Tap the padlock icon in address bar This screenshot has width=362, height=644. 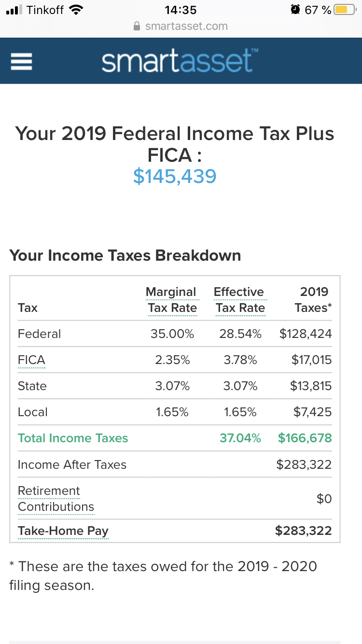(x=138, y=27)
